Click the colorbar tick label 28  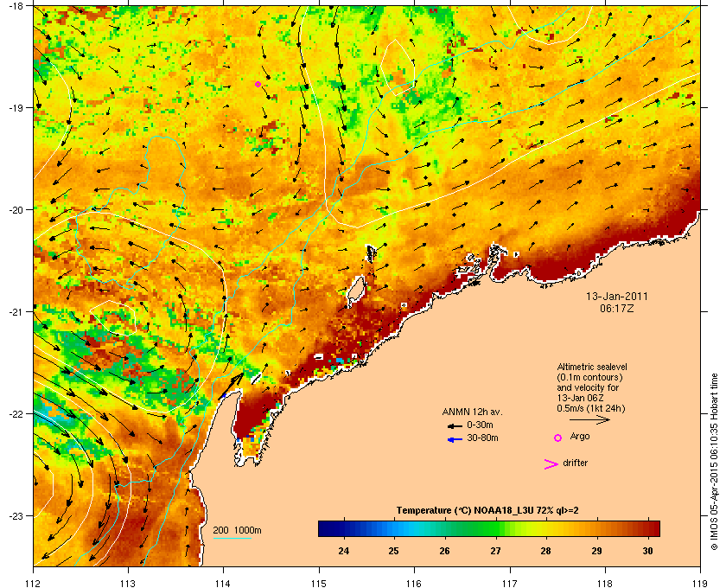[546, 551]
